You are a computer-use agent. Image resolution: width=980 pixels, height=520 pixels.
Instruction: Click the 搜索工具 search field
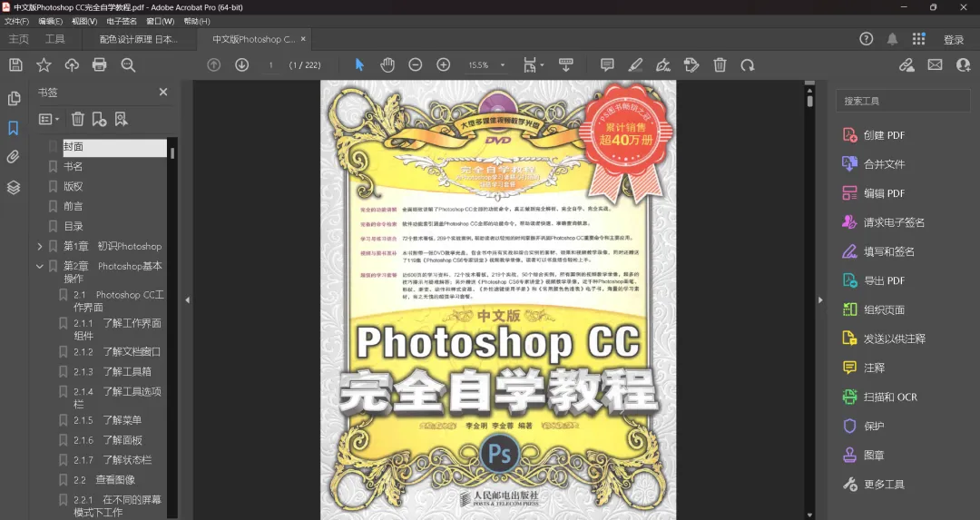(x=903, y=101)
